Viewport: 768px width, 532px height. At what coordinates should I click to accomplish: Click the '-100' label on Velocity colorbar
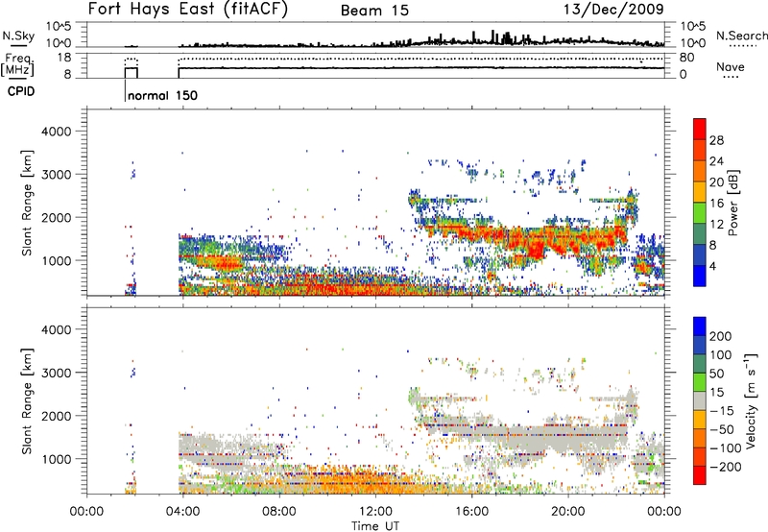[x=726, y=448]
